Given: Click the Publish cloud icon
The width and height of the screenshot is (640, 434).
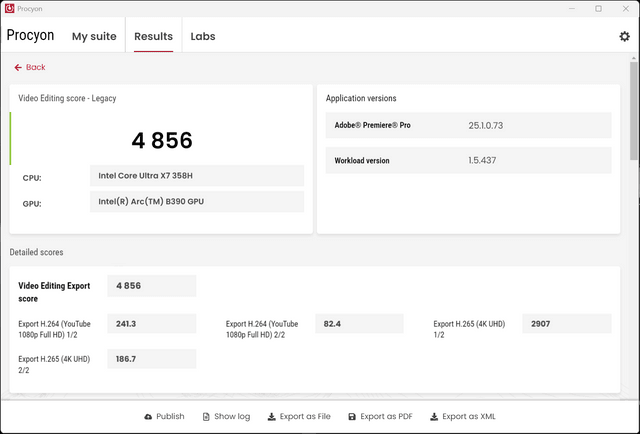Looking at the screenshot, I should point(148,416).
